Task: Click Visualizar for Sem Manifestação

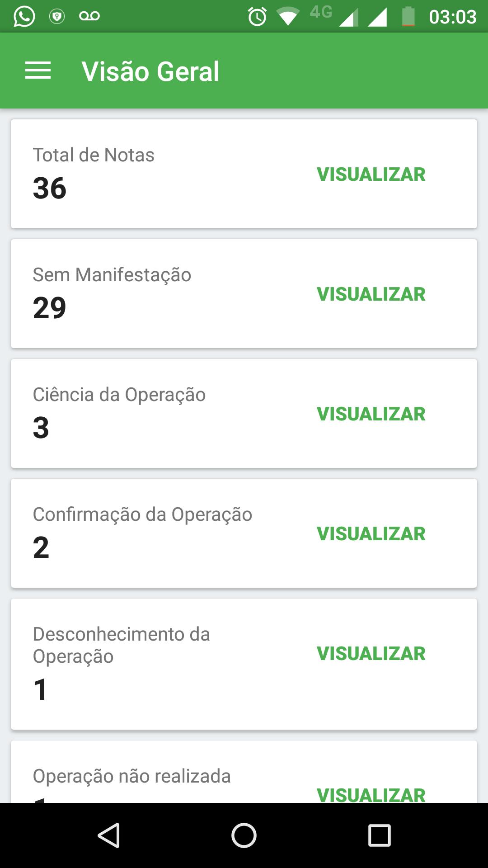Action: point(371,294)
